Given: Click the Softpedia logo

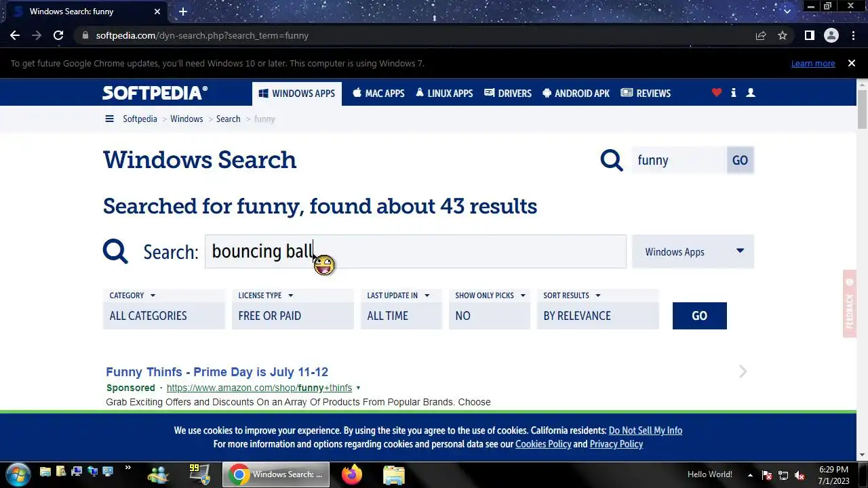Looking at the screenshot, I should pyautogui.click(x=155, y=93).
